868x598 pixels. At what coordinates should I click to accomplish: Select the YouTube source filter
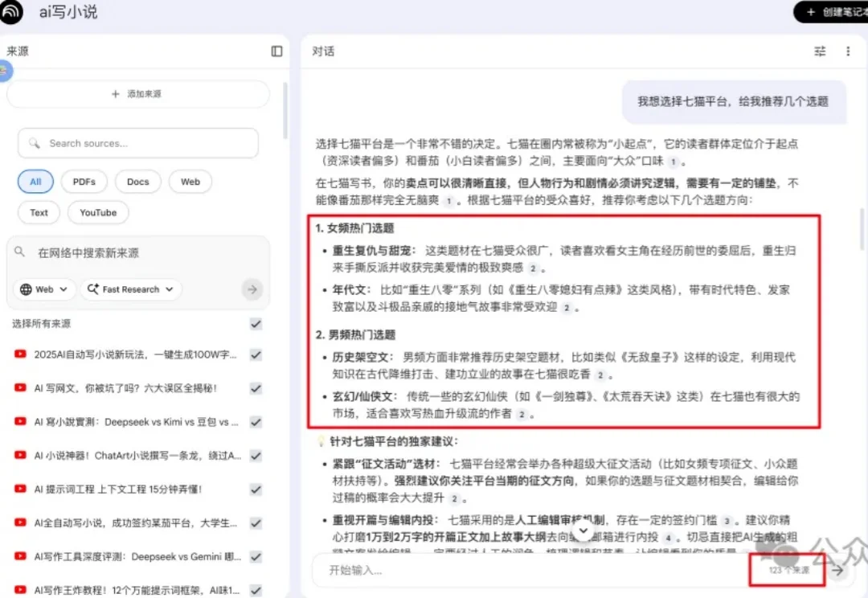pos(97,212)
